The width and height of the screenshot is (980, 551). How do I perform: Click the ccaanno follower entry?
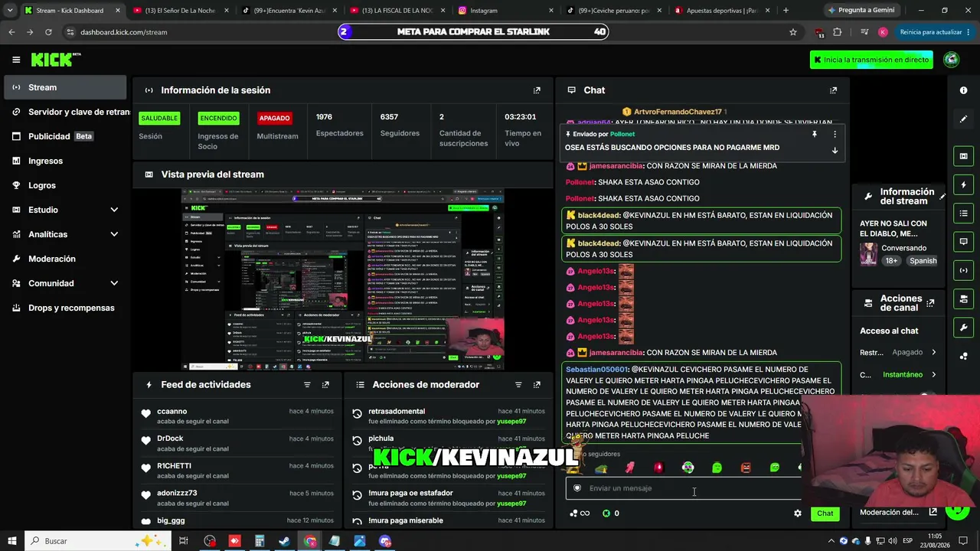pyautogui.click(x=237, y=416)
